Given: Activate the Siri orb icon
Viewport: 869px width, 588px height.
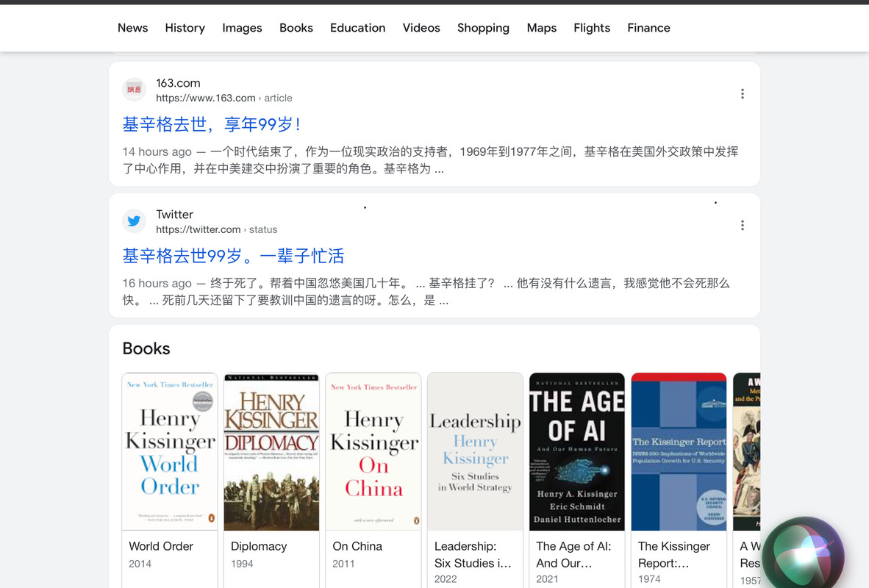Looking at the screenshot, I should pyautogui.click(x=803, y=554).
